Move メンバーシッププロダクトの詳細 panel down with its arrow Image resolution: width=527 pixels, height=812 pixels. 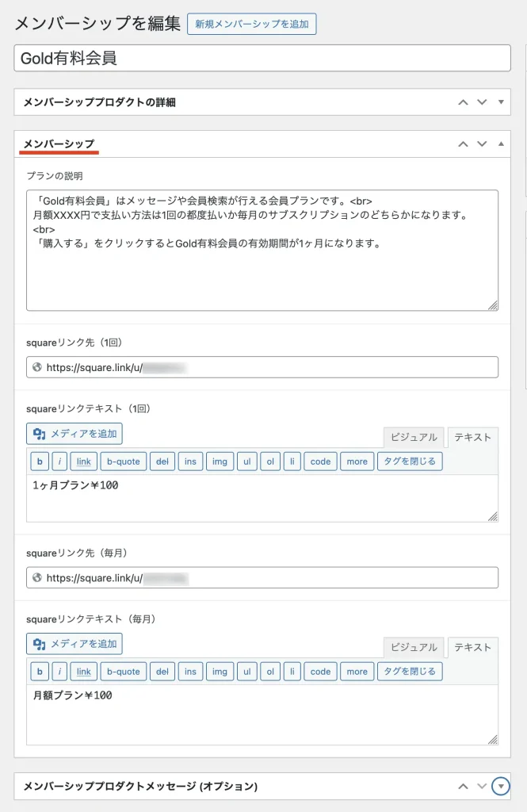(482, 102)
